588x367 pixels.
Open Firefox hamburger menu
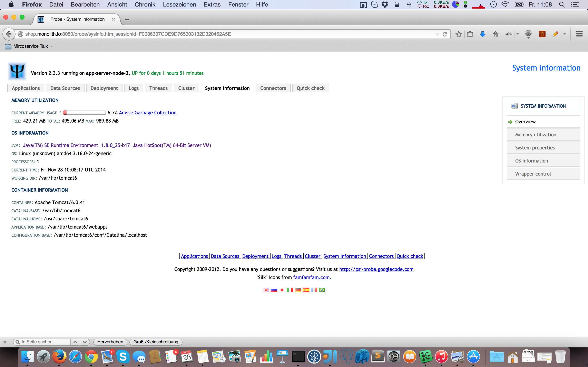point(579,34)
